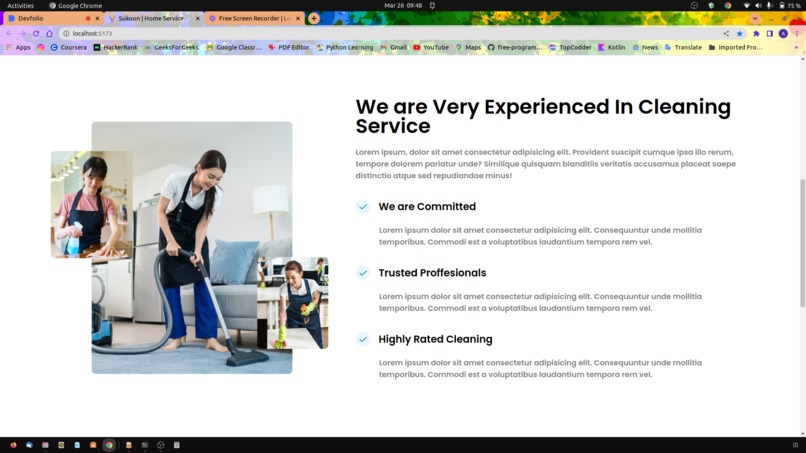Open Thunderbird from the dock

pos(29,445)
